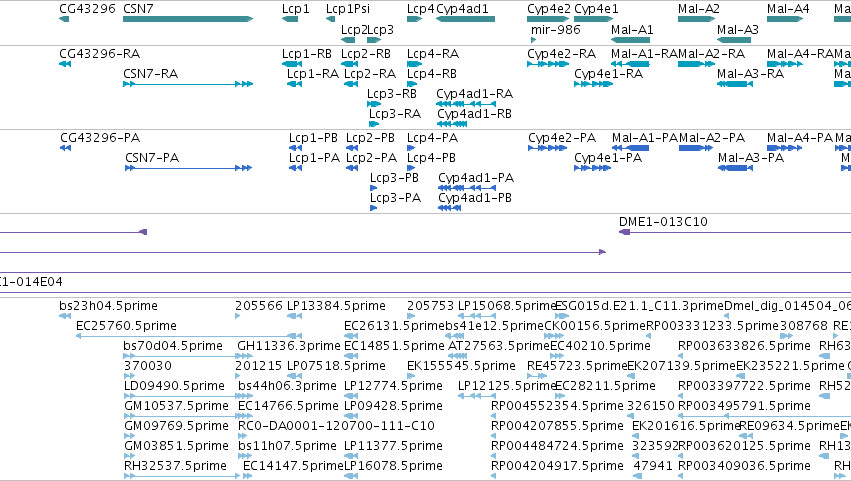Click the Mal-A4 gene label
This screenshot has height=481, width=851.
pyautogui.click(x=788, y=9)
